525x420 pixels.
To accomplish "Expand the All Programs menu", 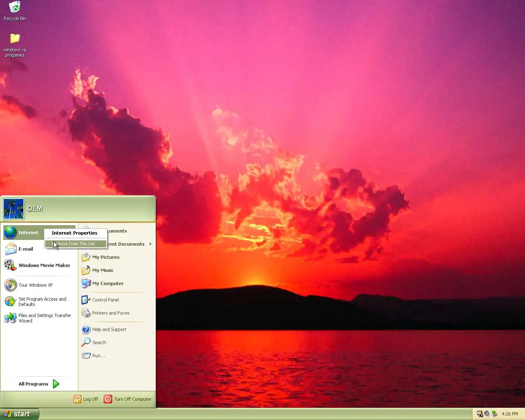I will coord(39,384).
